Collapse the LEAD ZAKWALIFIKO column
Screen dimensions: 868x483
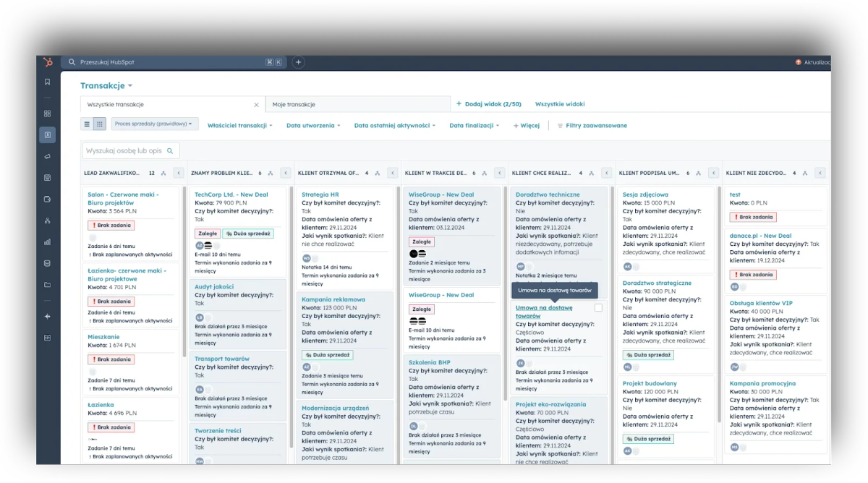point(179,173)
